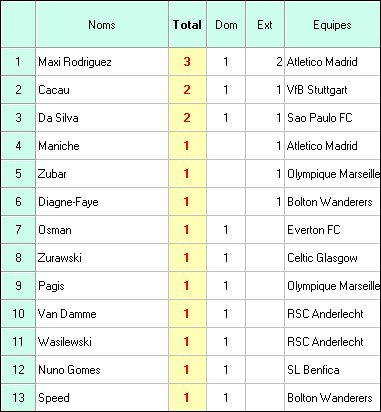The width and height of the screenshot is (381, 412).
Task: Click the Bolton Wanderers cell for Diagne-Faye
Action: (333, 202)
